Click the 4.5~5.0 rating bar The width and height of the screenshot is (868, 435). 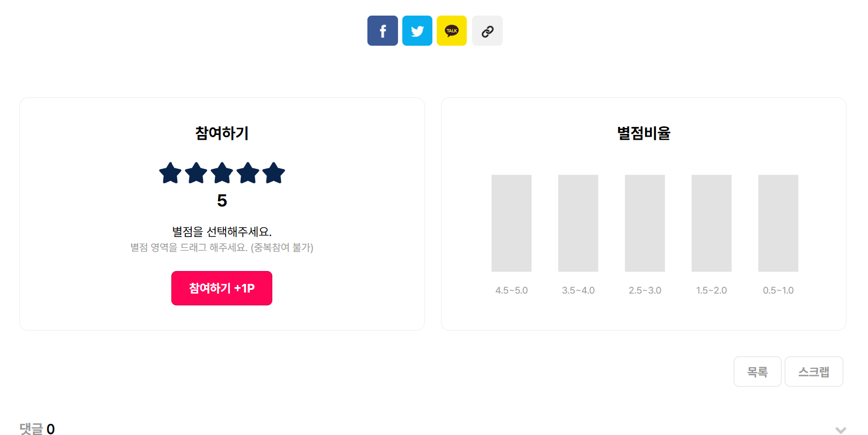[511, 223]
